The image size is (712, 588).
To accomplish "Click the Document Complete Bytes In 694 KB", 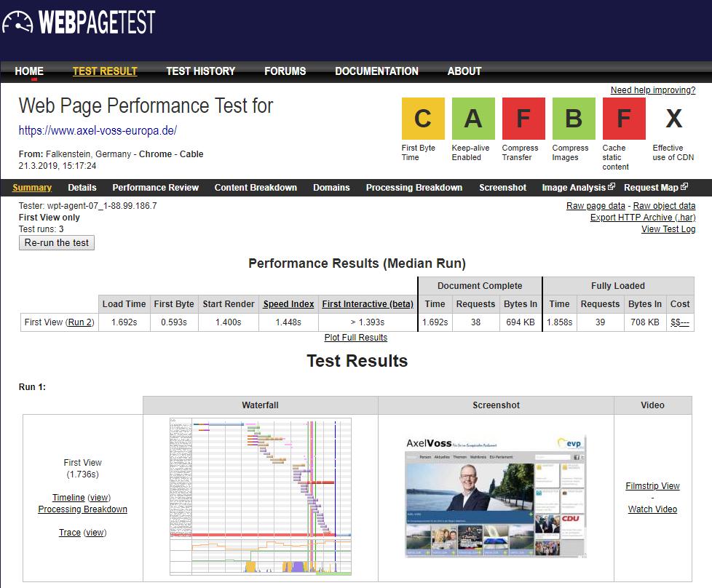I will pos(521,322).
